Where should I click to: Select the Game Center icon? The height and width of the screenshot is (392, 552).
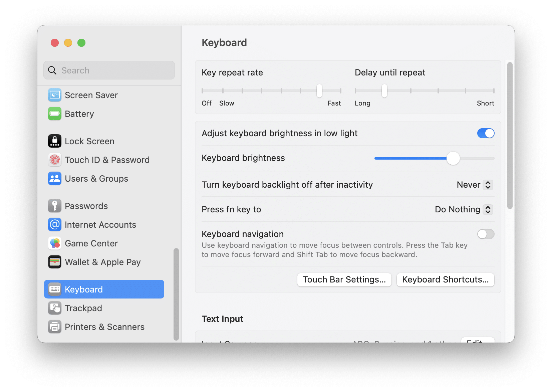(54, 243)
